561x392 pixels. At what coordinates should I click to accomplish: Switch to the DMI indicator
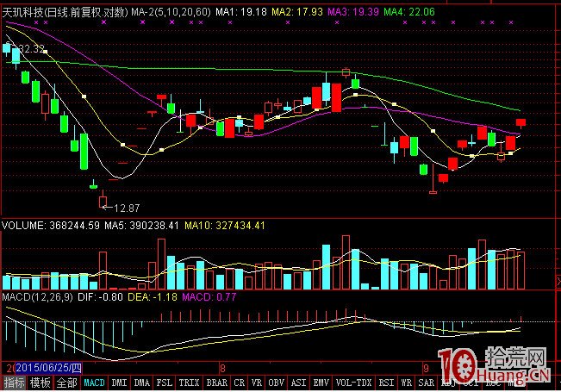click(120, 383)
